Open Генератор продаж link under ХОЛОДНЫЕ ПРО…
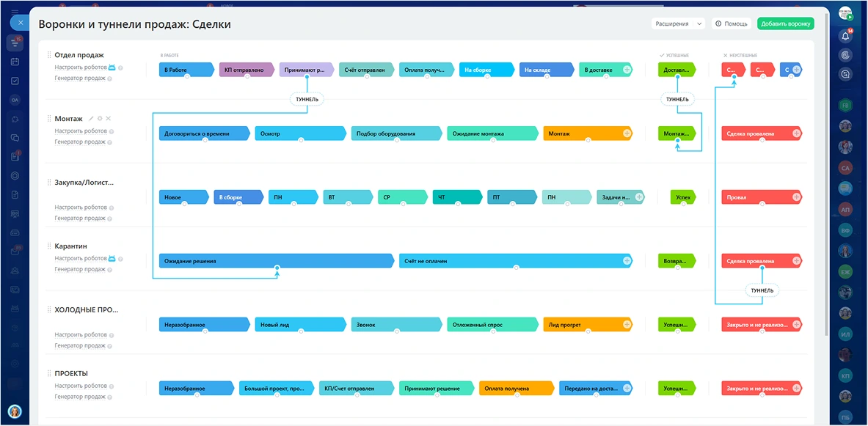The image size is (868, 426). [x=80, y=345]
